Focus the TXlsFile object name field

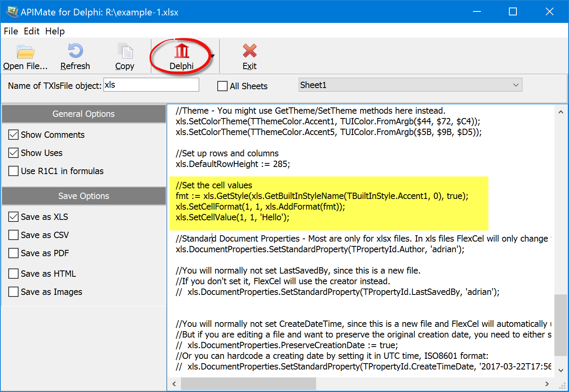[x=151, y=85]
